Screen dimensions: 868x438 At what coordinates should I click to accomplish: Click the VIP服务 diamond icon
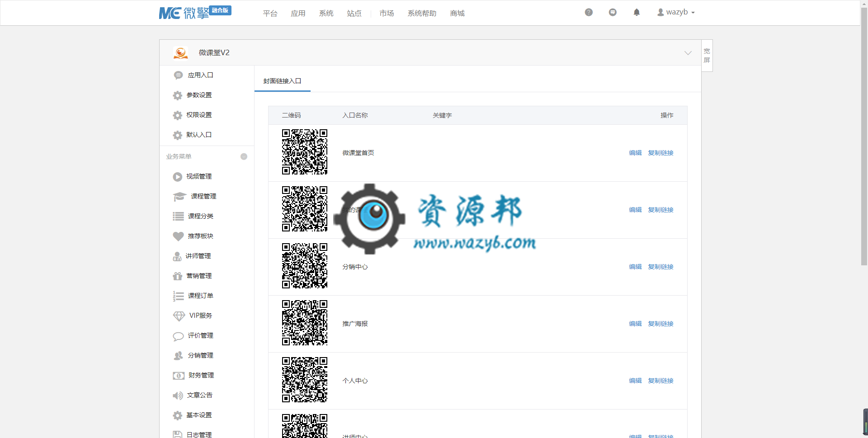[x=179, y=316]
